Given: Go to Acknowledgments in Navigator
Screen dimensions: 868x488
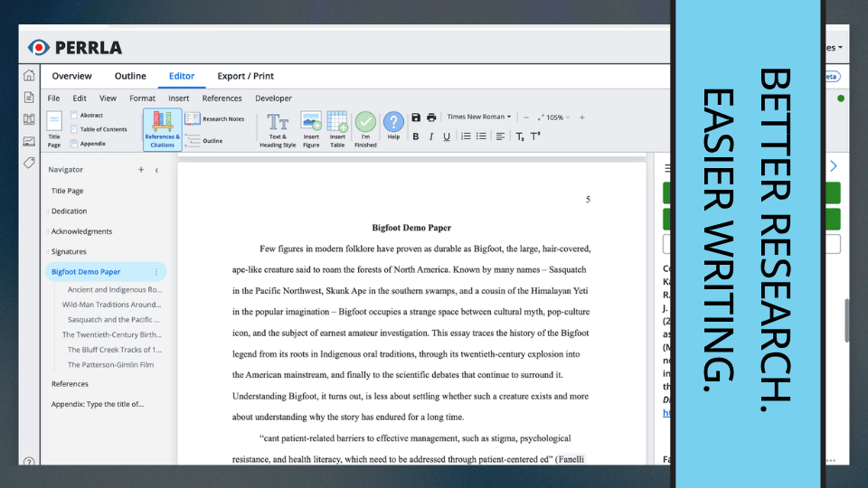Looking at the screenshot, I should [x=82, y=231].
